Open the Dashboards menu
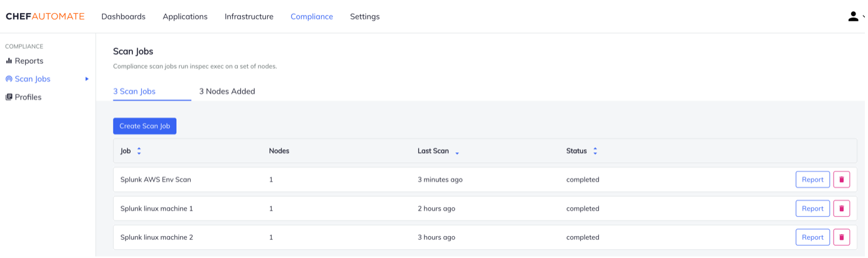This screenshot has height=258, width=868. (124, 16)
